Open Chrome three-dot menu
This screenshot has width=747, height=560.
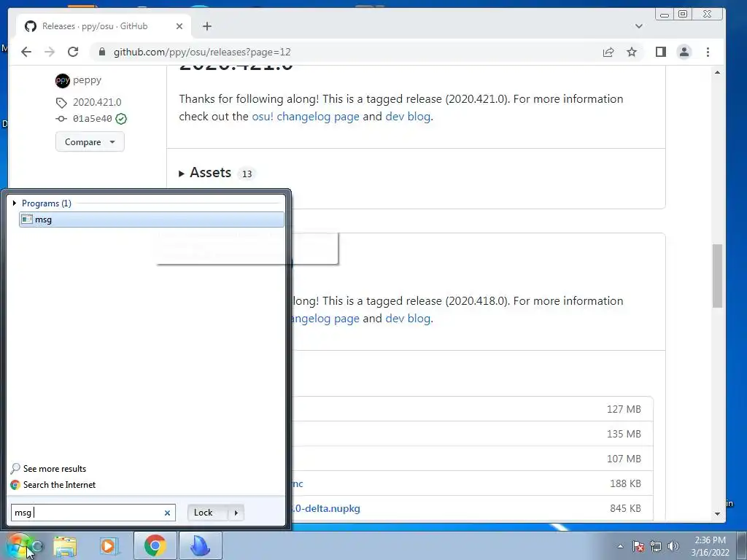708,52
